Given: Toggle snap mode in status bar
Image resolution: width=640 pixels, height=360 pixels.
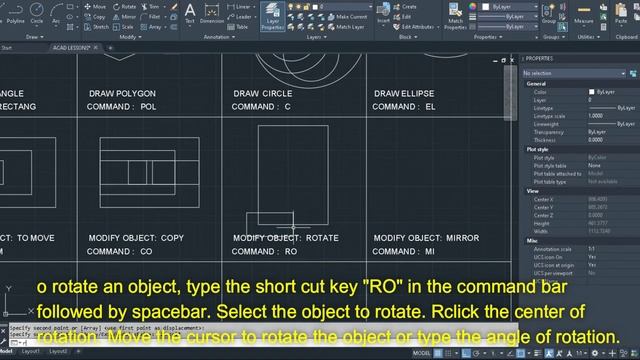Looking at the screenshot, I should pos(448,353).
